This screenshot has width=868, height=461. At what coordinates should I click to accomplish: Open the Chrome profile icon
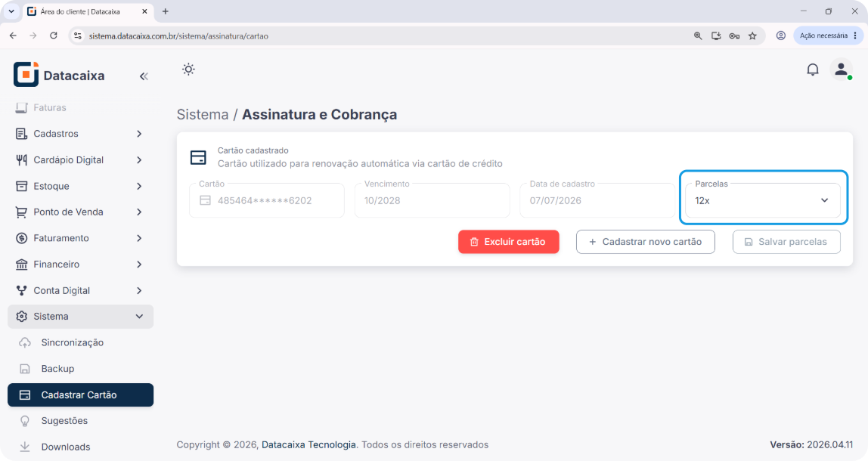point(780,36)
